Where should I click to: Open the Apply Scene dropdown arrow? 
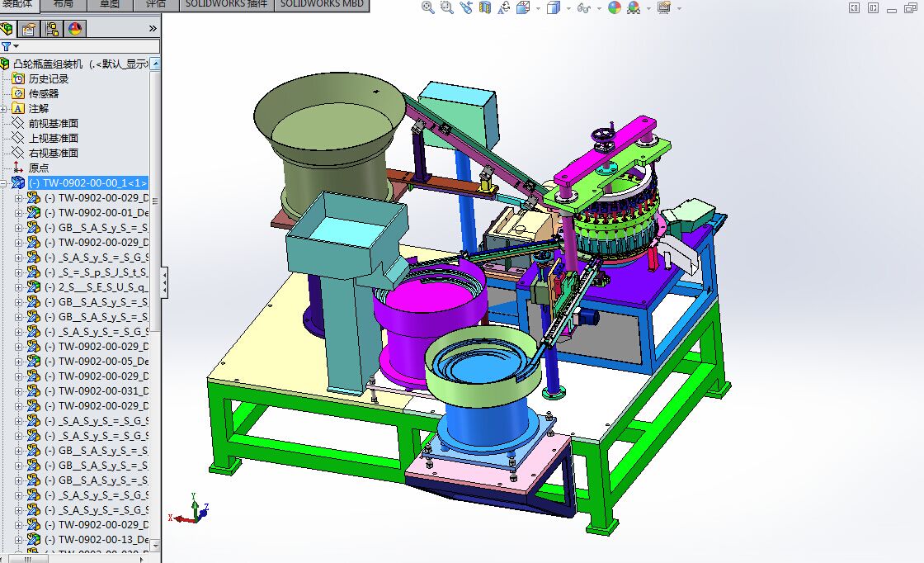click(x=648, y=8)
